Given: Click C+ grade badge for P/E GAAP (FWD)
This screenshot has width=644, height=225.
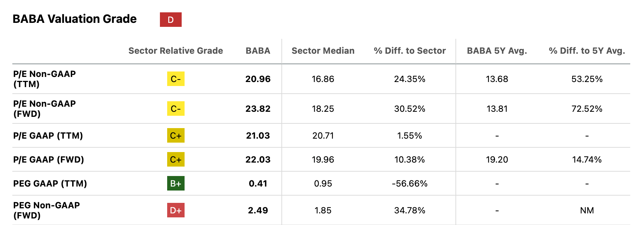Looking at the screenshot, I should click(176, 159).
